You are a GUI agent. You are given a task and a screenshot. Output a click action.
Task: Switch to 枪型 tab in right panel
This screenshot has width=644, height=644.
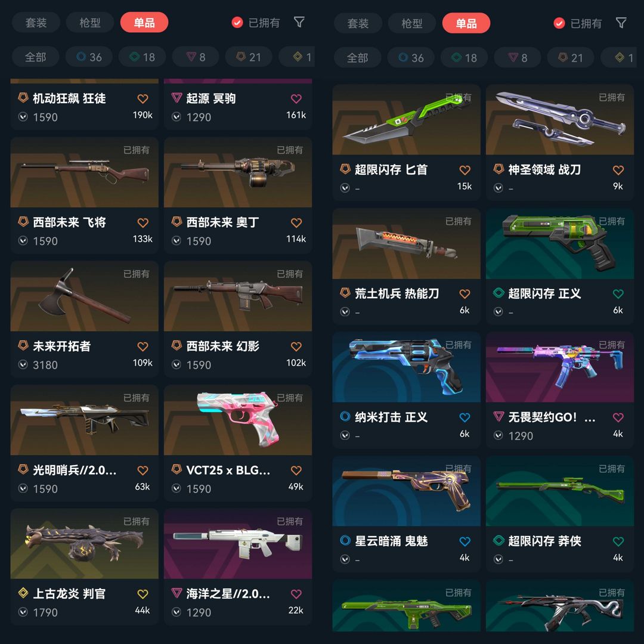point(412,23)
